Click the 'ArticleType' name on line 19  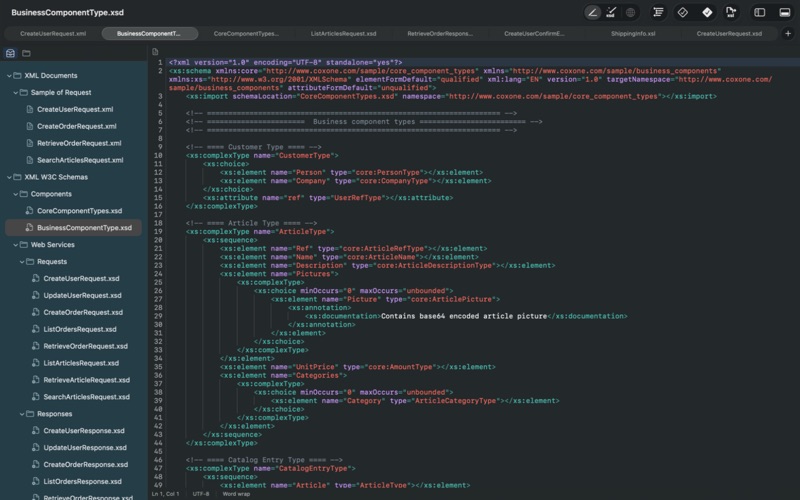click(x=304, y=232)
